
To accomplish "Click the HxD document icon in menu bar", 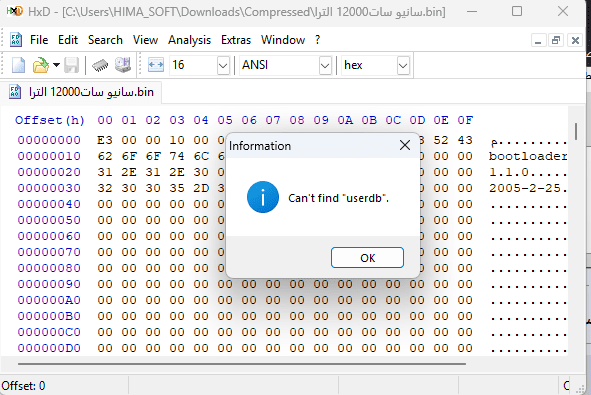I will click(16, 40).
